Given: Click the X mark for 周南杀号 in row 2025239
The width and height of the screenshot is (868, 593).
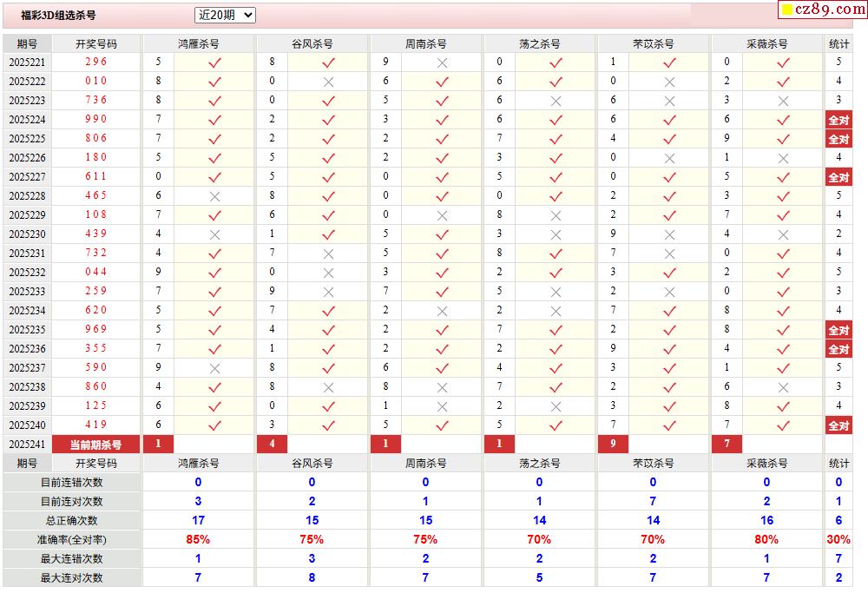Looking at the screenshot, I should 442,406.
